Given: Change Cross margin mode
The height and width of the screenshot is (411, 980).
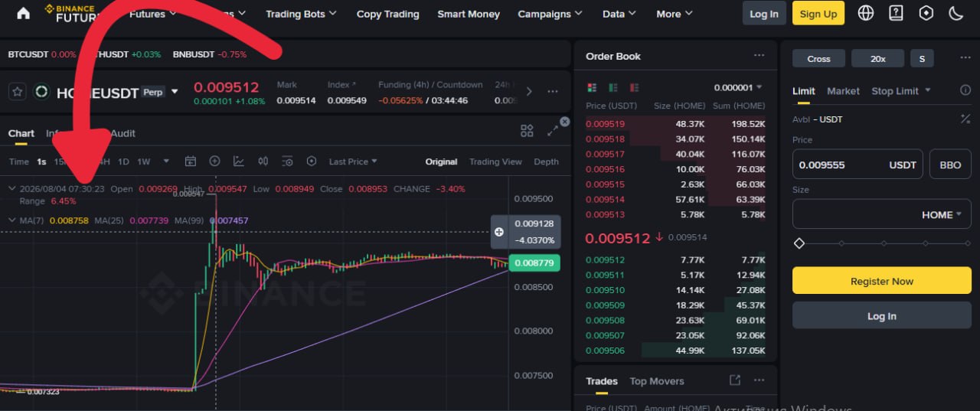Looking at the screenshot, I should point(818,58).
